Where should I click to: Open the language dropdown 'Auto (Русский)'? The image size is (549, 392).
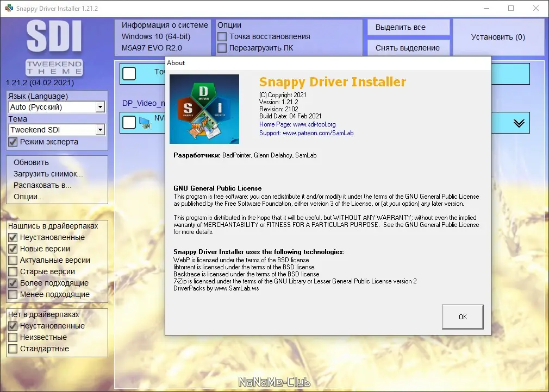click(57, 107)
